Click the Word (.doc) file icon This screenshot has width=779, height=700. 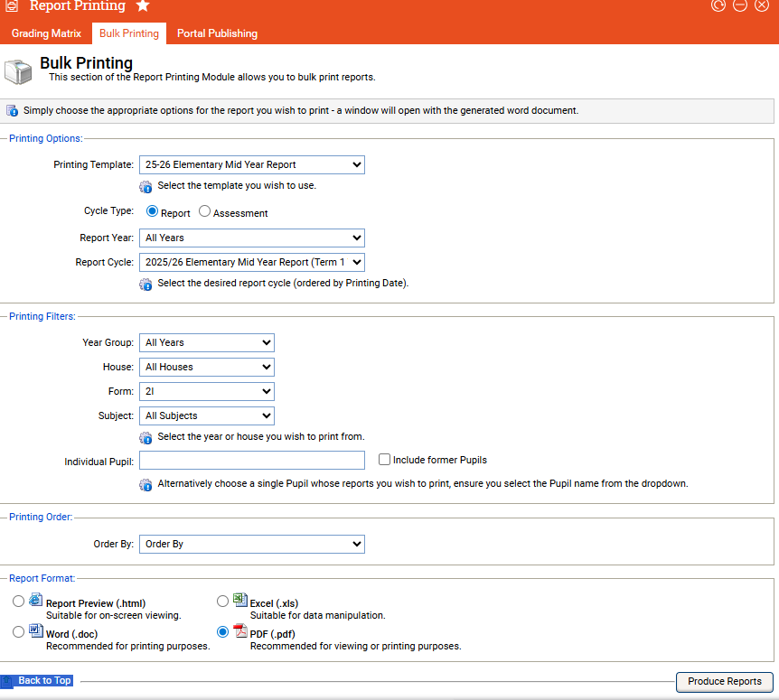click(35, 631)
